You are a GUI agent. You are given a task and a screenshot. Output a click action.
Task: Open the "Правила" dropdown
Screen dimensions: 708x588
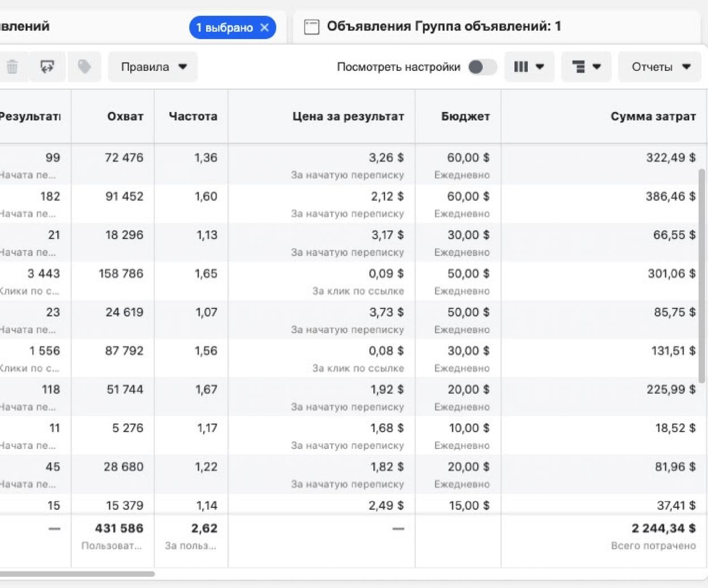[x=153, y=67]
